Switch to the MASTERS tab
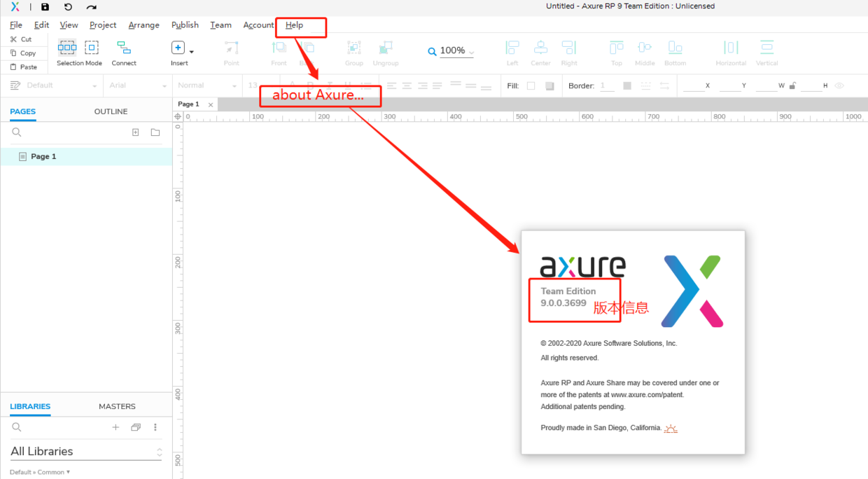 click(117, 406)
